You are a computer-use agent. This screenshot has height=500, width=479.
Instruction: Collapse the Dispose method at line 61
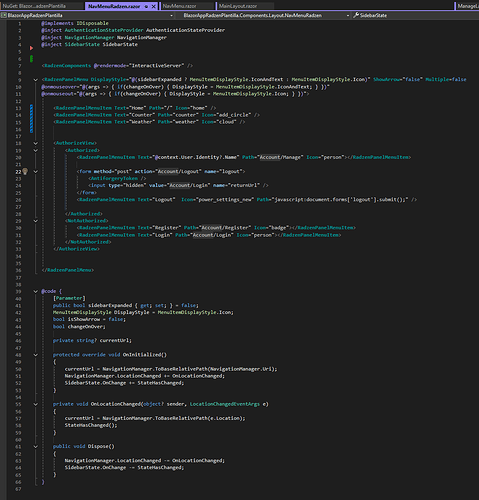tap(36, 446)
